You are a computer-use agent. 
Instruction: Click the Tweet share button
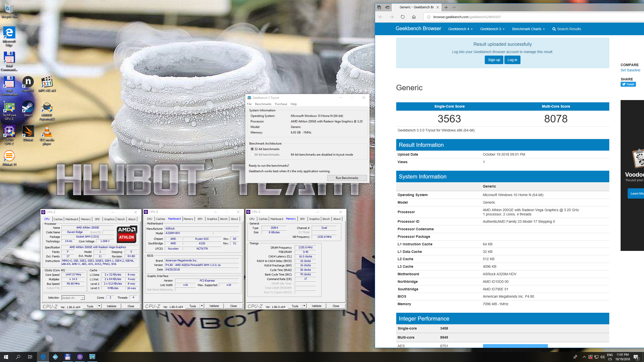628,84
